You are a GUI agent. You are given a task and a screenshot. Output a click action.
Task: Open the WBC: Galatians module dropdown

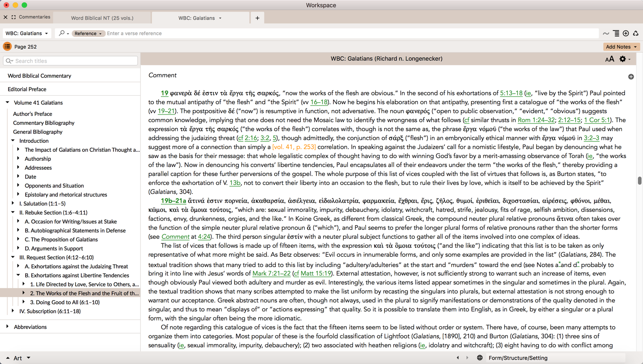point(27,33)
